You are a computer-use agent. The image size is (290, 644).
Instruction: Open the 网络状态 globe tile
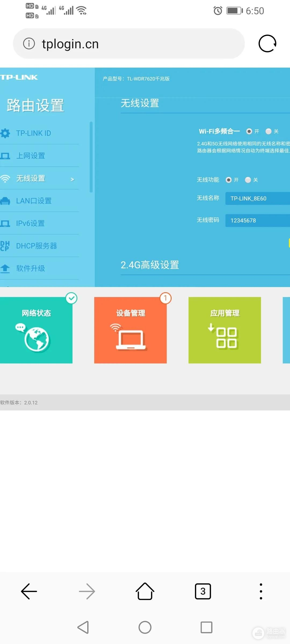tap(36, 330)
